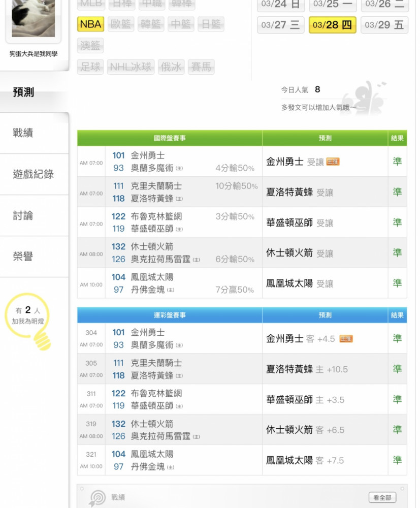Viewport: 420px width, 508px height.
Task: Pick the date 03/27 三
Action: point(280,25)
